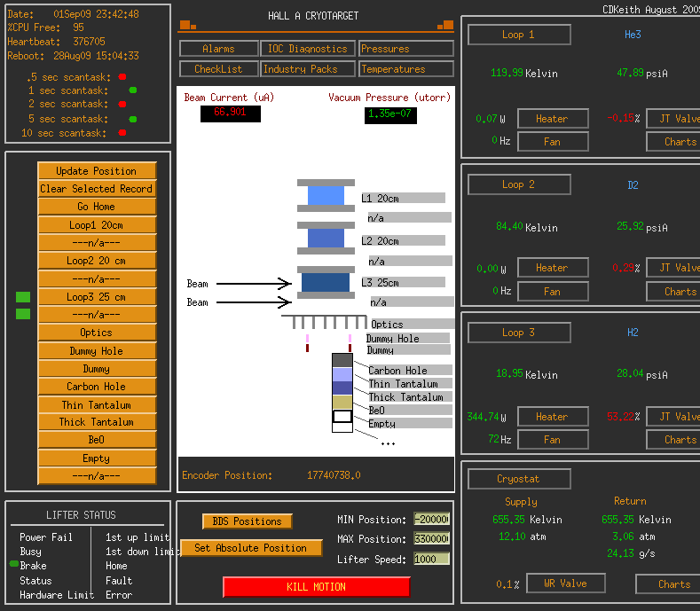The height and width of the screenshot is (611, 700).
Task: Click Encoder Position value 17740738.0
Action: coord(334,475)
